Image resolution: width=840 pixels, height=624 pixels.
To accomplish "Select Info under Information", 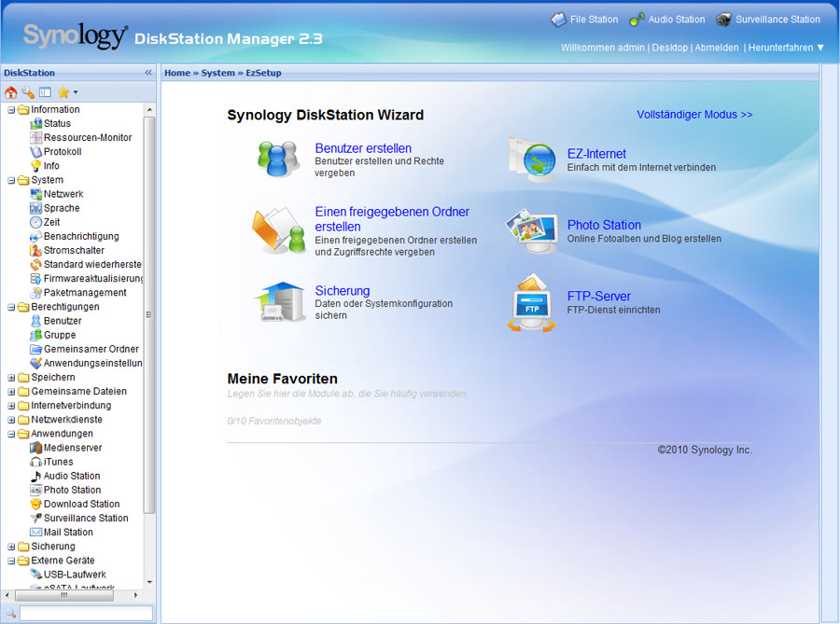I will (45, 166).
